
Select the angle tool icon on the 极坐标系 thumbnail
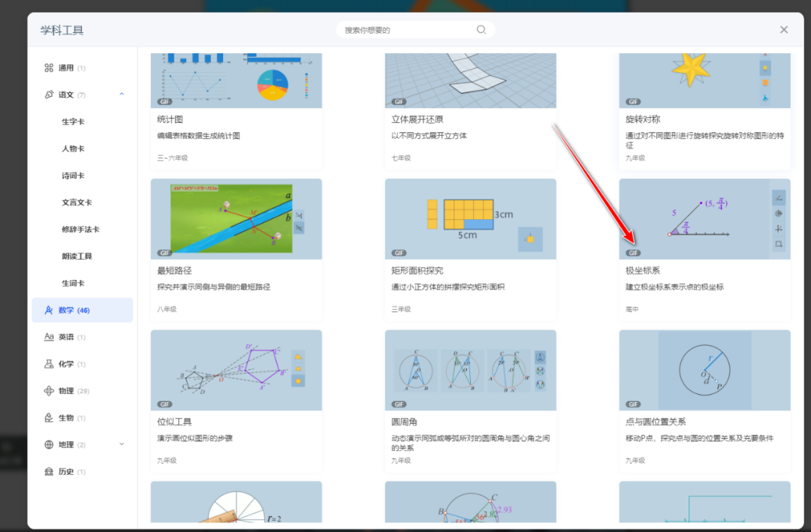click(x=779, y=197)
